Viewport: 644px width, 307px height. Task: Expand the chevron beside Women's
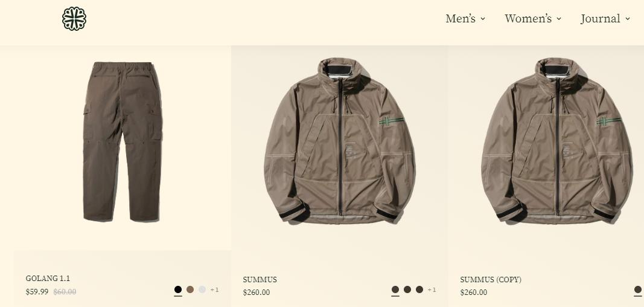click(559, 19)
